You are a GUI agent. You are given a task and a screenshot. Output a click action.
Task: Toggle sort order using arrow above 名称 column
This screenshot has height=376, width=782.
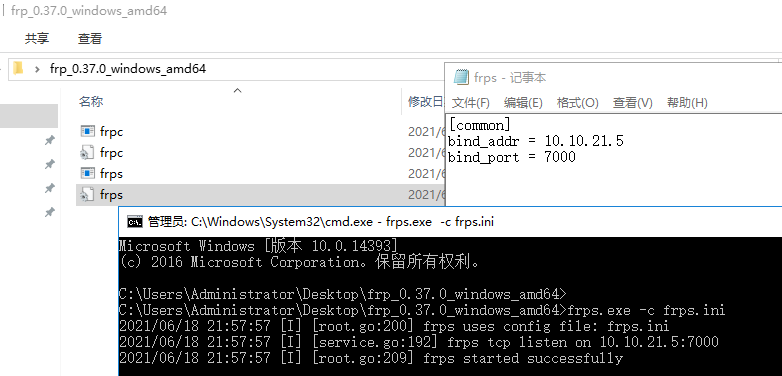click(x=238, y=90)
